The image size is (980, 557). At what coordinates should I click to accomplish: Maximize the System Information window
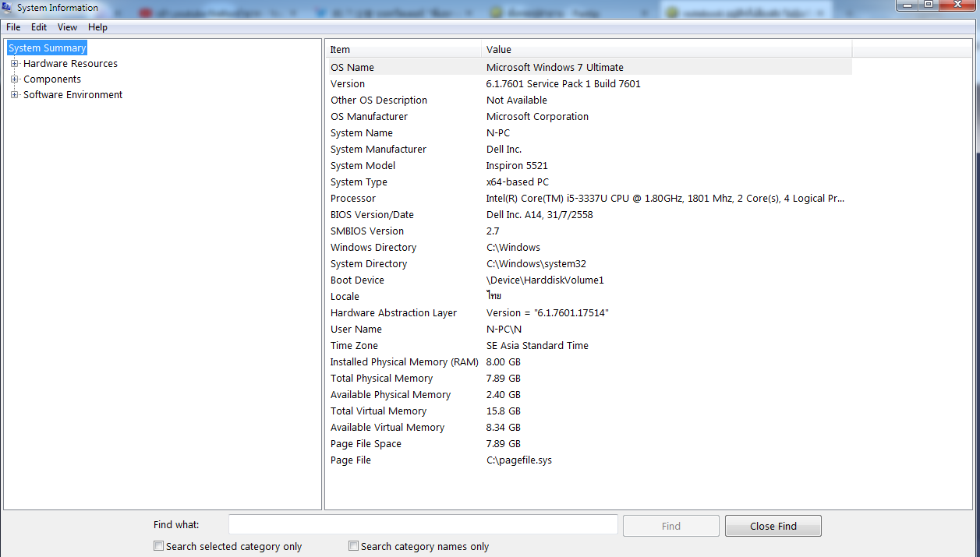928,5
